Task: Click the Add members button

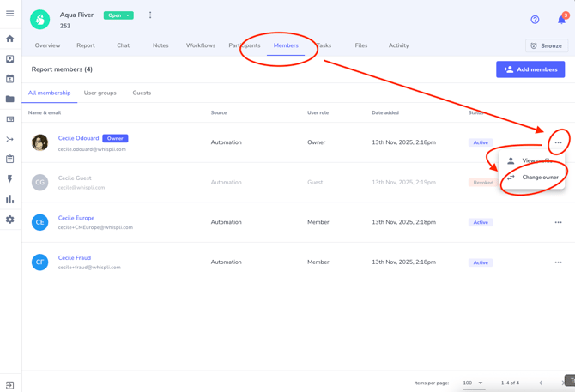Action: tap(530, 69)
